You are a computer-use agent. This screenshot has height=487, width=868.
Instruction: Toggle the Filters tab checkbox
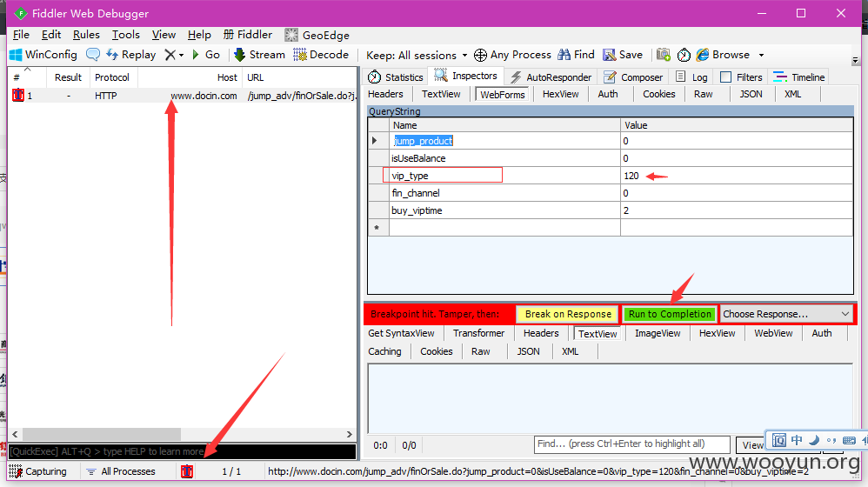point(725,77)
